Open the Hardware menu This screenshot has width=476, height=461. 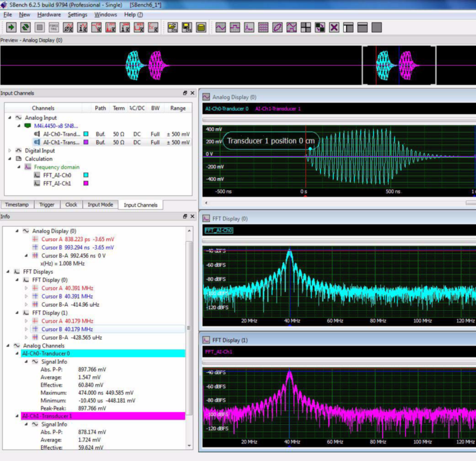coord(49,14)
